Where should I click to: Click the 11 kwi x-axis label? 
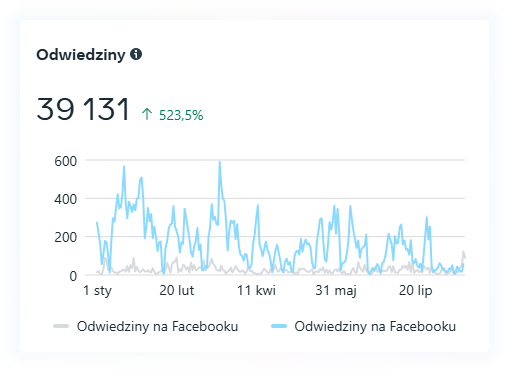click(256, 290)
